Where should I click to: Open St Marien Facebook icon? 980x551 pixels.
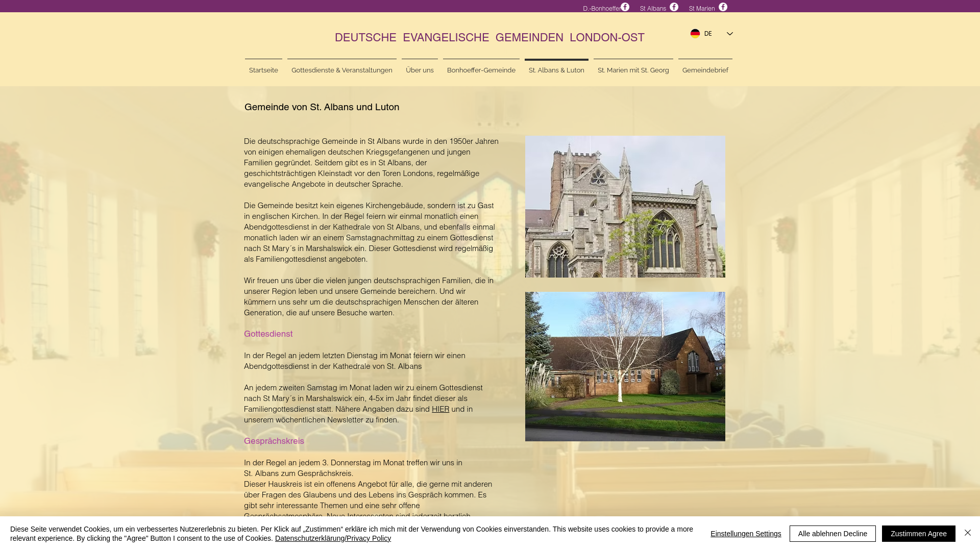pyautogui.click(x=723, y=7)
